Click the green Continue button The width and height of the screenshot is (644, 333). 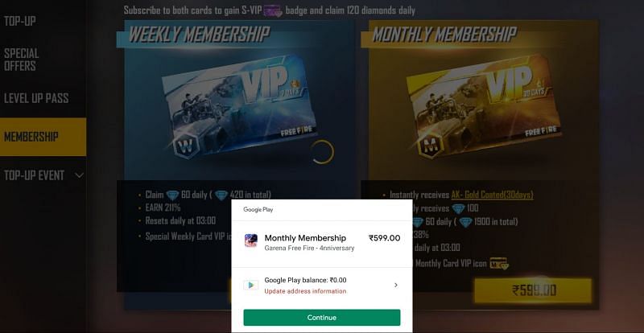click(321, 318)
